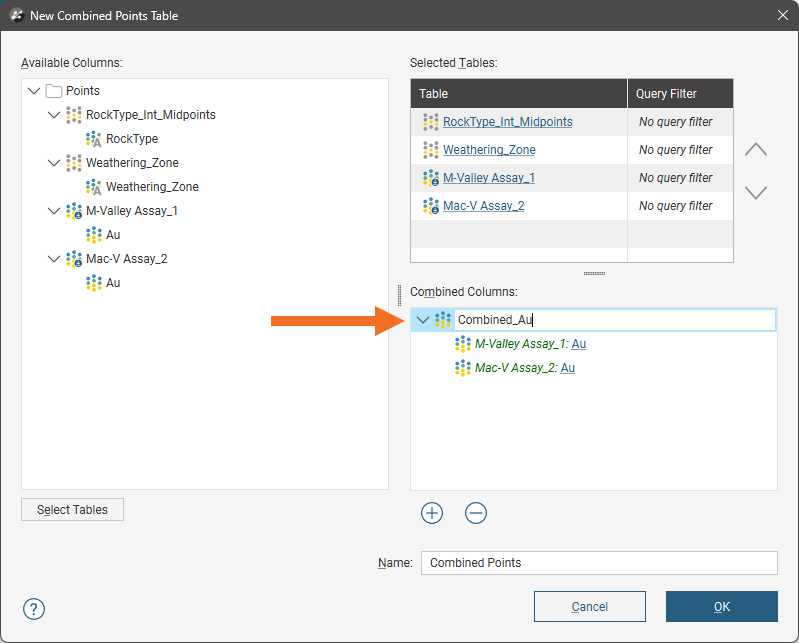
Task: Cancel the new combined points dialog
Action: coord(589,606)
